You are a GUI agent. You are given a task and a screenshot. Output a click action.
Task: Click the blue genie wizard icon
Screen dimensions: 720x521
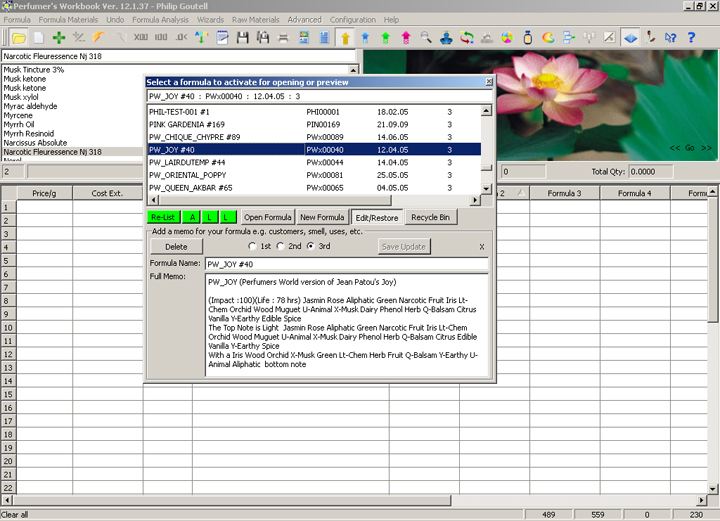coord(446,38)
